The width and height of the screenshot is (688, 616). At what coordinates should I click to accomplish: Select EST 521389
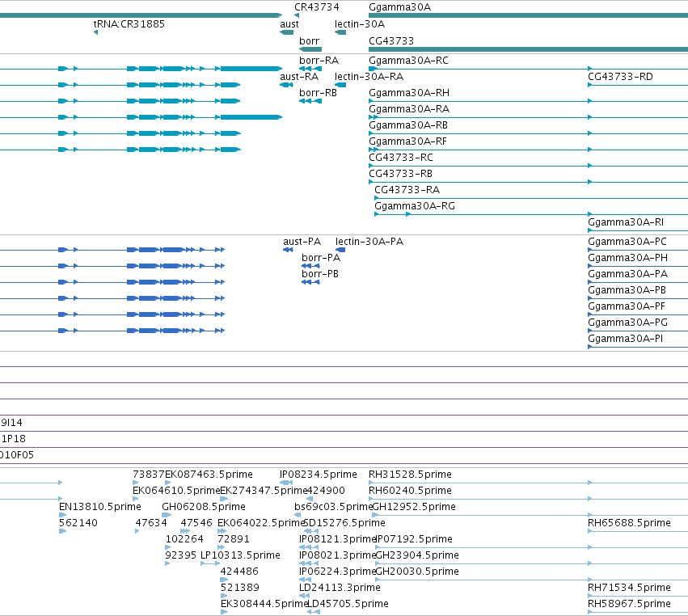pos(239,588)
